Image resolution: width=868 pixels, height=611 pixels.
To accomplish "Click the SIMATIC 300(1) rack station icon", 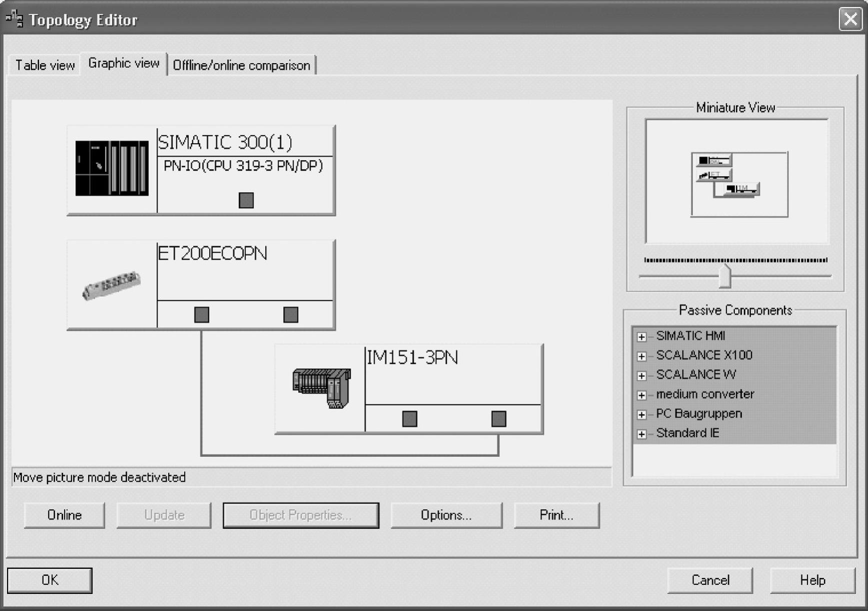I will click(112, 168).
